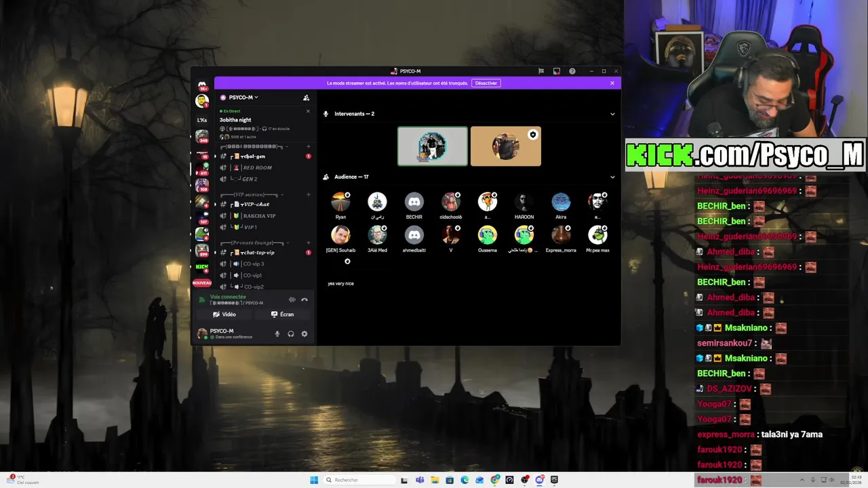Click ahmedbalti's avatar in Audience

coord(414,235)
